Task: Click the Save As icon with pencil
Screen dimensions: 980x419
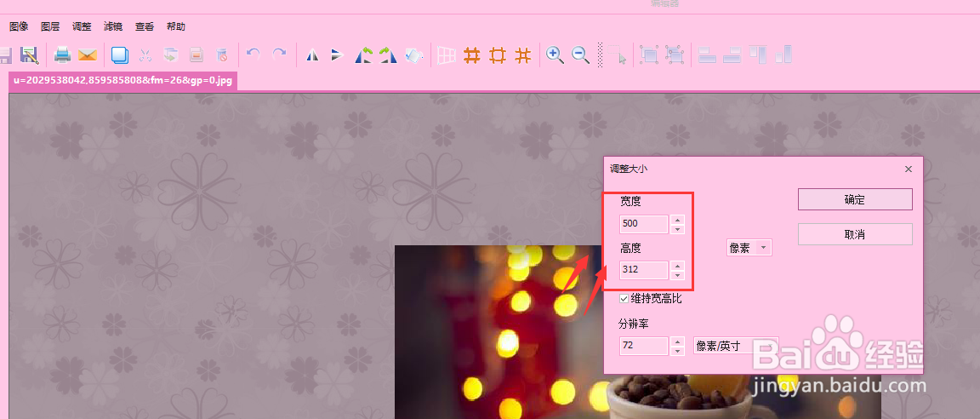Action: [x=30, y=55]
